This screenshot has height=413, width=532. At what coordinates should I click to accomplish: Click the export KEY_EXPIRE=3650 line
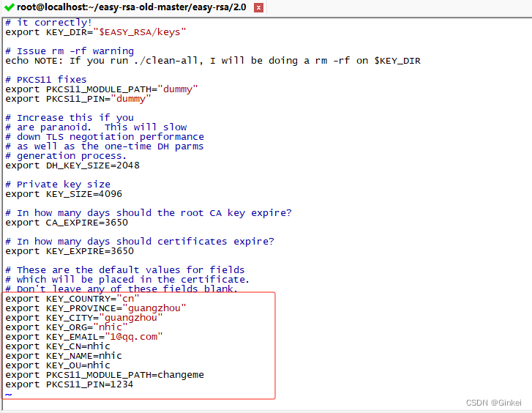click(x=70, y=250)
